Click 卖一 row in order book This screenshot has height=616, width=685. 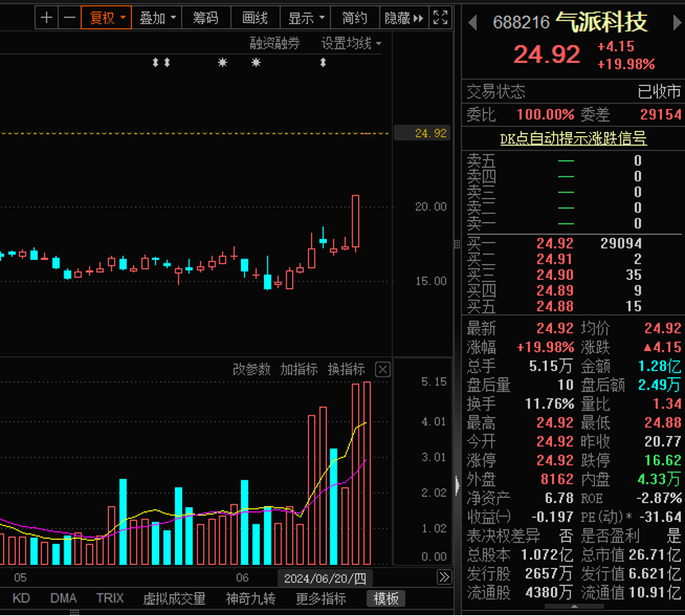point(574,224)
